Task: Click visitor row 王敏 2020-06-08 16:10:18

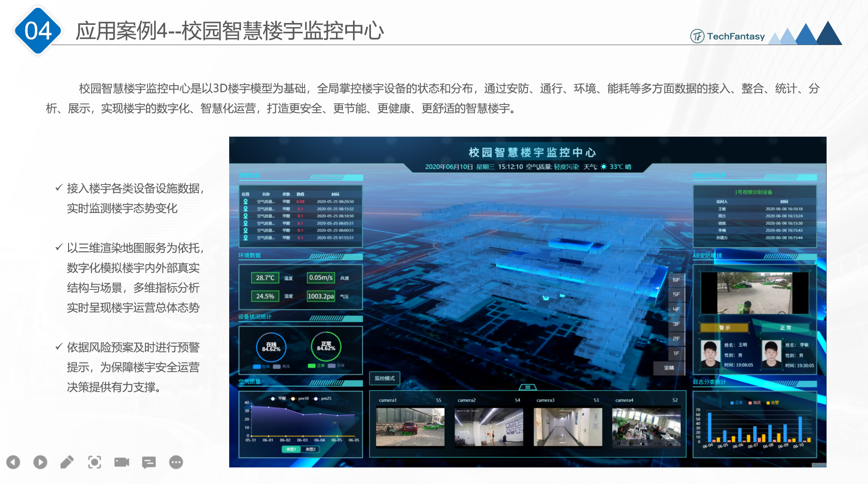Action: [x=755, y=209]
